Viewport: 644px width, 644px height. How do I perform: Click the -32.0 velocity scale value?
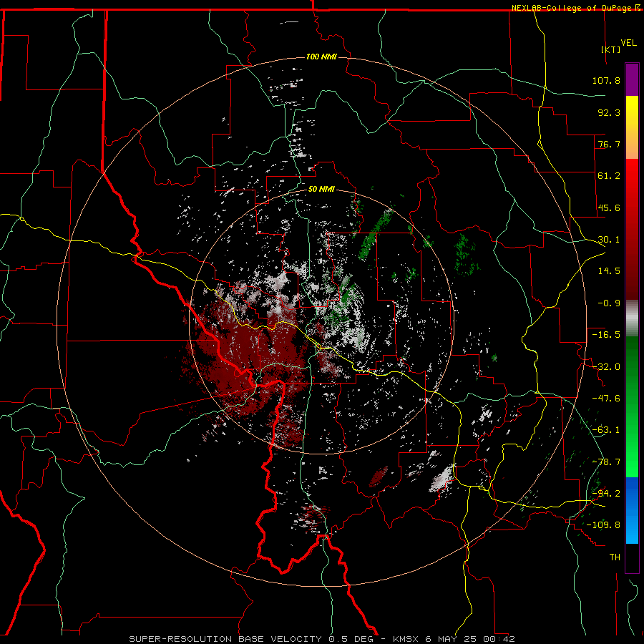point(606,367)
